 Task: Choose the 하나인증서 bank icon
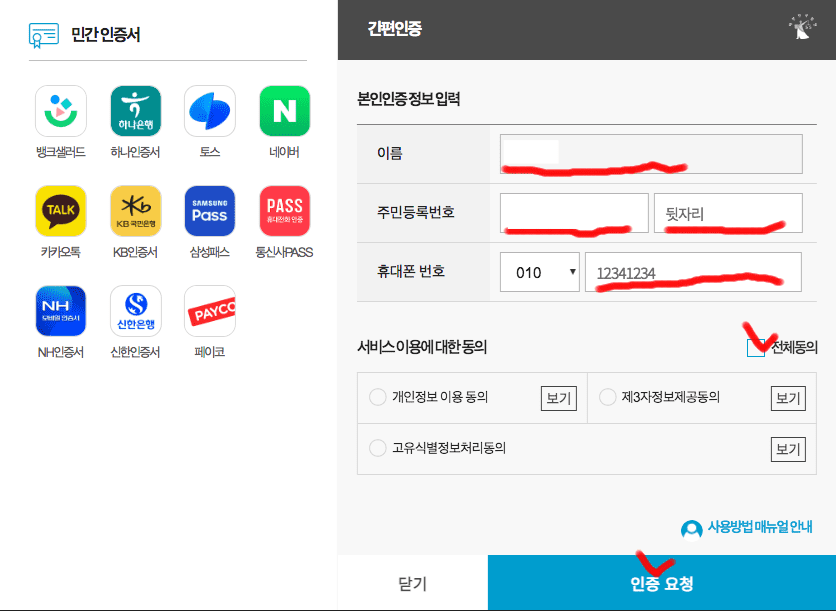tap(135, 111)
